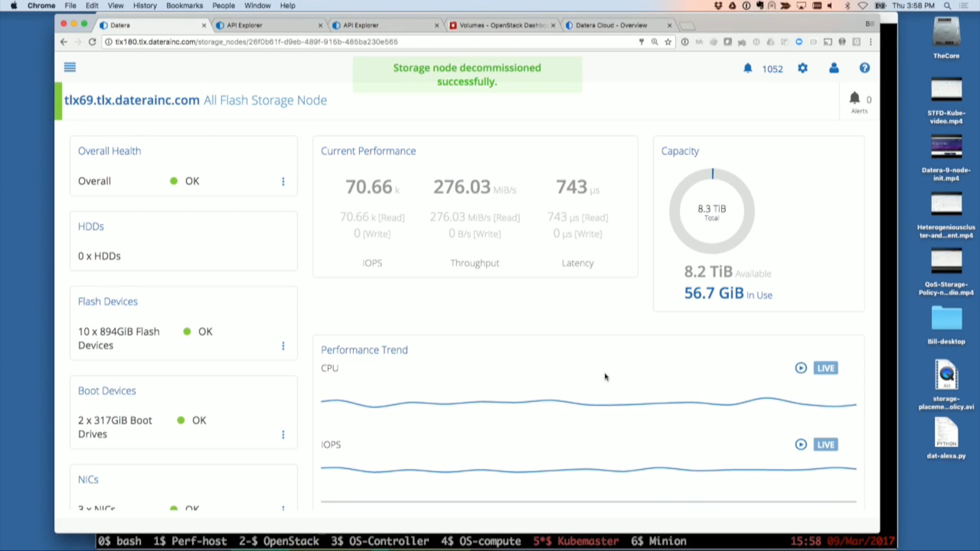Image resolution: width=980 pixels, height=551 pixels.
Task: Expand Overall Health options menu
Action: [283, 182]
